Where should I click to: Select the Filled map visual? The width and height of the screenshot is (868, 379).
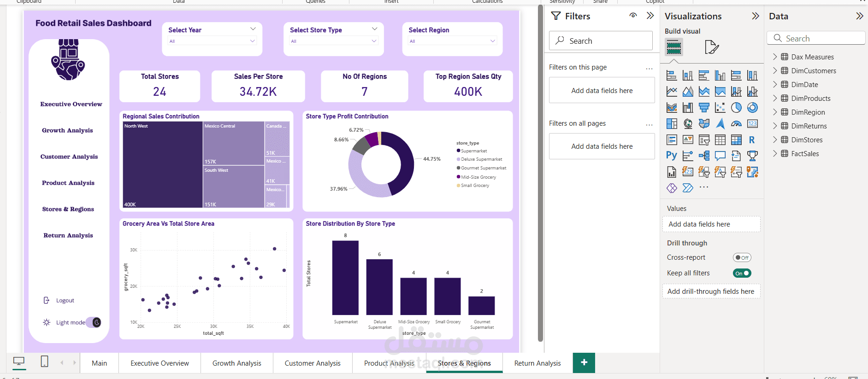(704, 123)
